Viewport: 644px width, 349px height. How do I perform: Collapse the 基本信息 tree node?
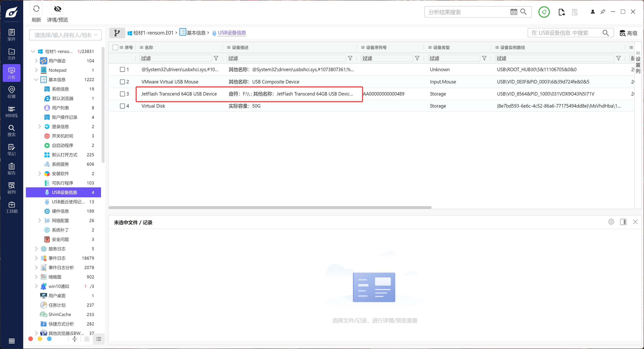36,80
